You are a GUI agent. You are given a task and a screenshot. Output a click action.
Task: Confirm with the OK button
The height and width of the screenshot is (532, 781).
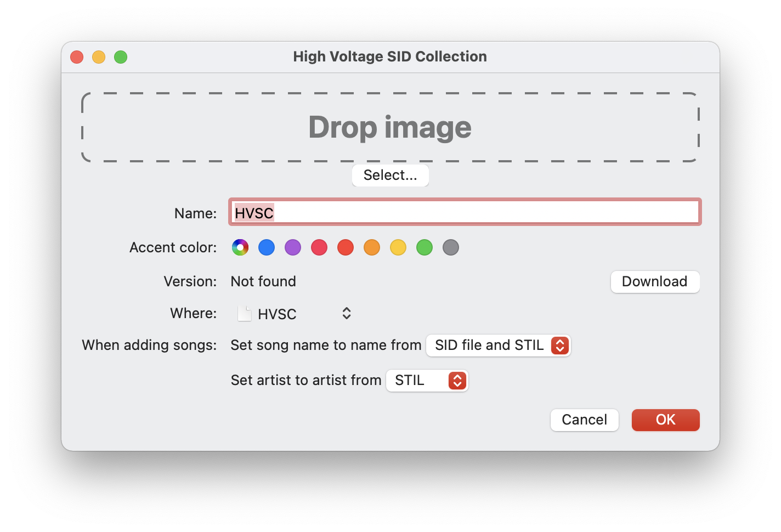(666, 420)
